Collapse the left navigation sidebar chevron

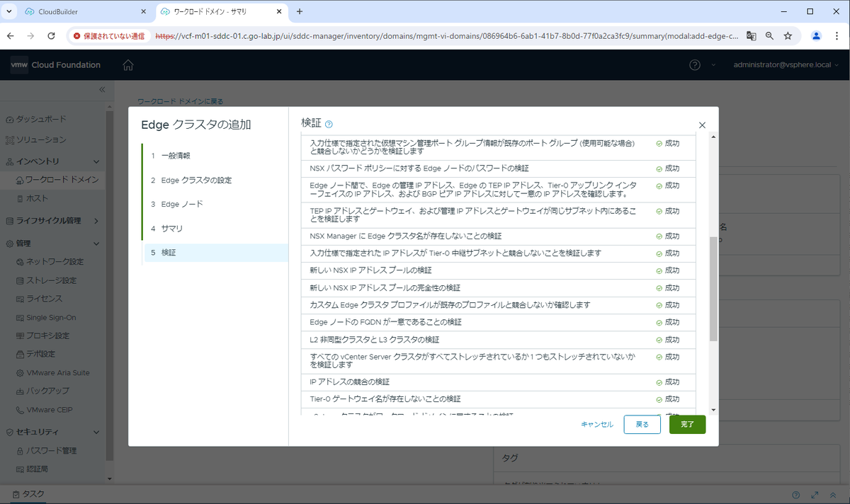tap(102, 89)
